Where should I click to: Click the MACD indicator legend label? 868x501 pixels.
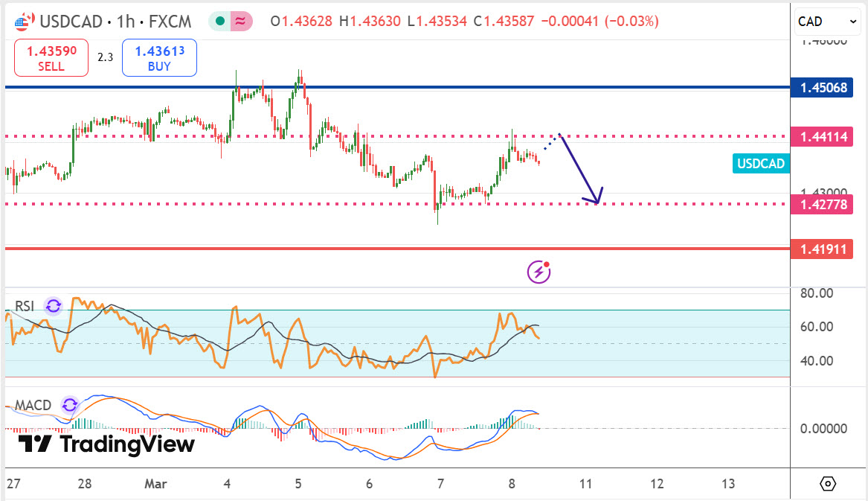(33, 405)
